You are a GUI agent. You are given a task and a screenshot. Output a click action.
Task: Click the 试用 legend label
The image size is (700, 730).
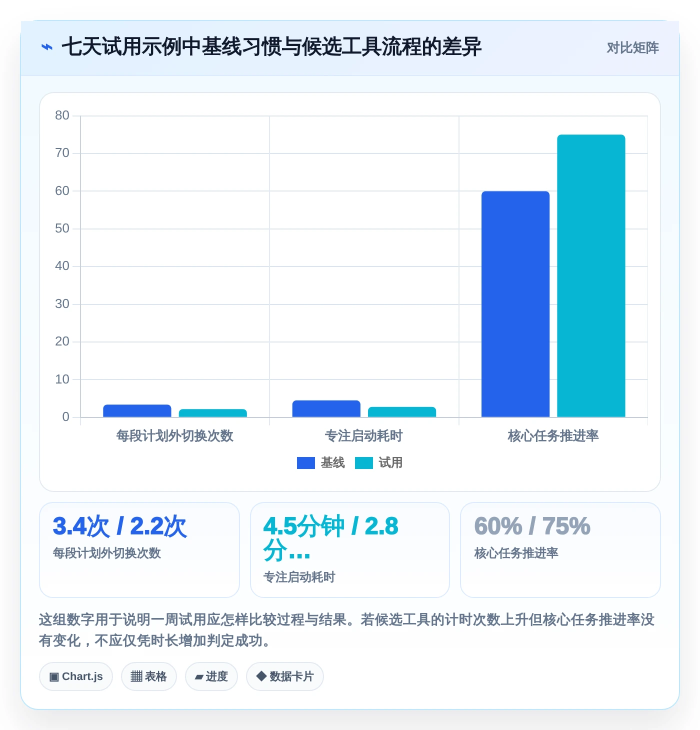(390, 463)
